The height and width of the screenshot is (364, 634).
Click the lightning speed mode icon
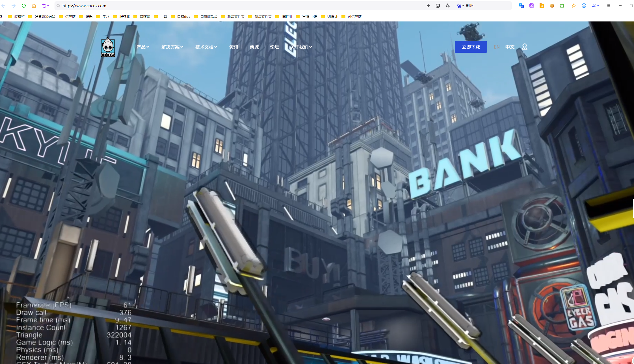pyautogui.click(x=428, y=6)
